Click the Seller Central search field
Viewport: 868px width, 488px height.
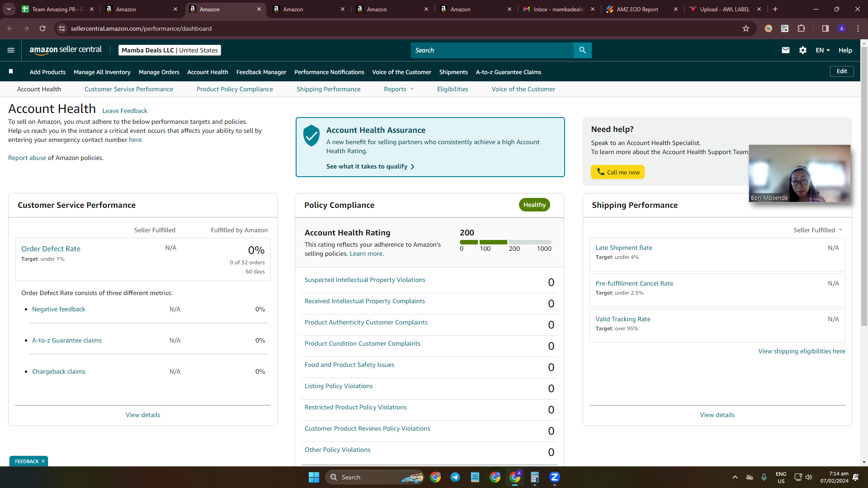click(x=492, y=50)
